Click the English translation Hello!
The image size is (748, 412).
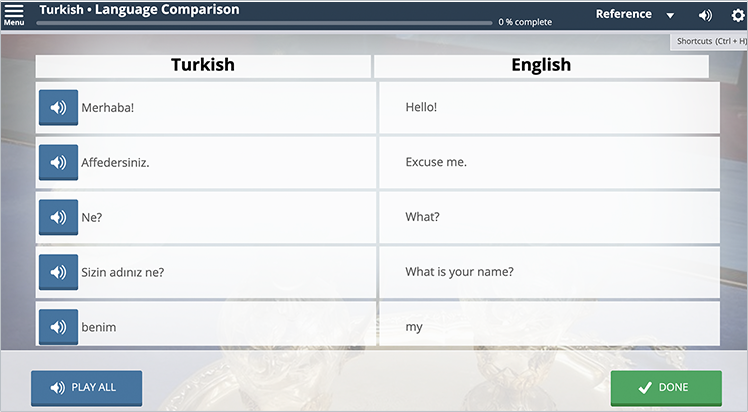(x=421, y=108)
